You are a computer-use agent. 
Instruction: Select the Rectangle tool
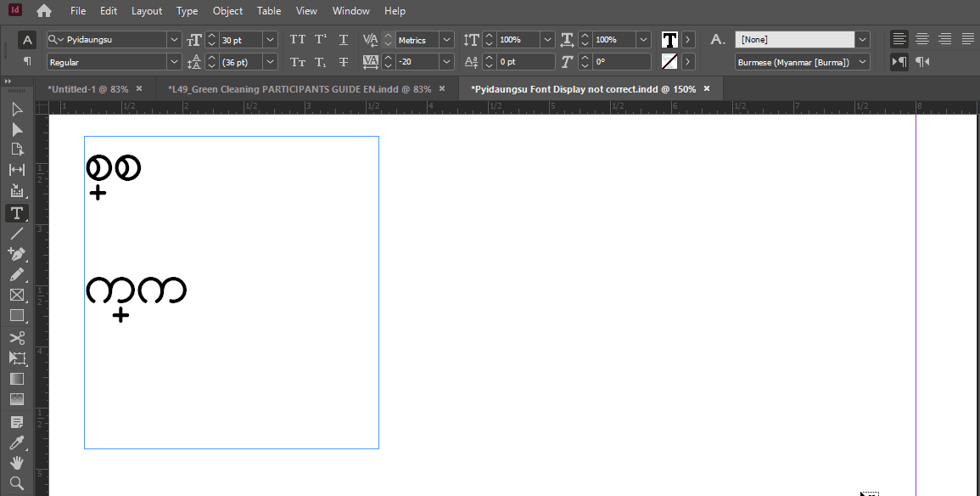click(17, 316)
